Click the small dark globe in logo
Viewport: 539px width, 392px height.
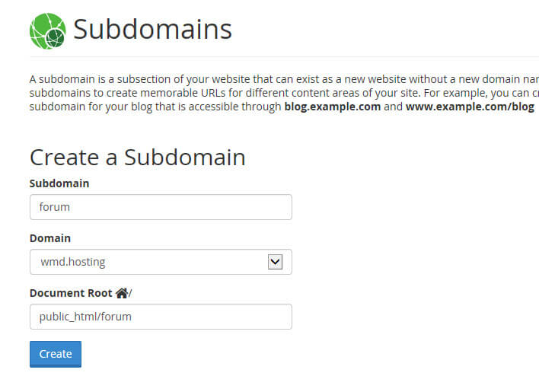[56, 38]
